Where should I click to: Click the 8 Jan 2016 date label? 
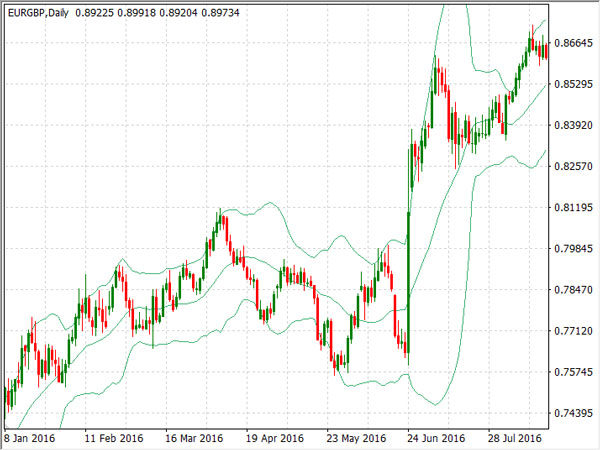tap(30, 438)
